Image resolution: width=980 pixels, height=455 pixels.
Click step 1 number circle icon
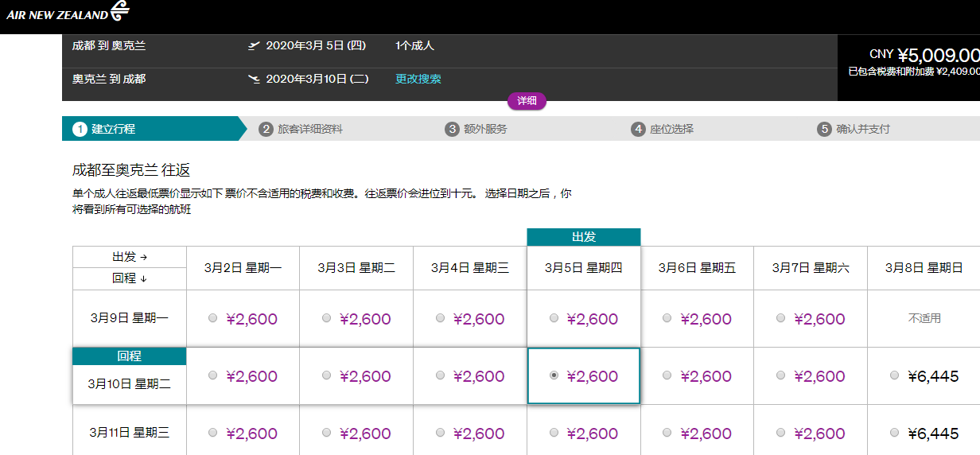coord(80,129)
